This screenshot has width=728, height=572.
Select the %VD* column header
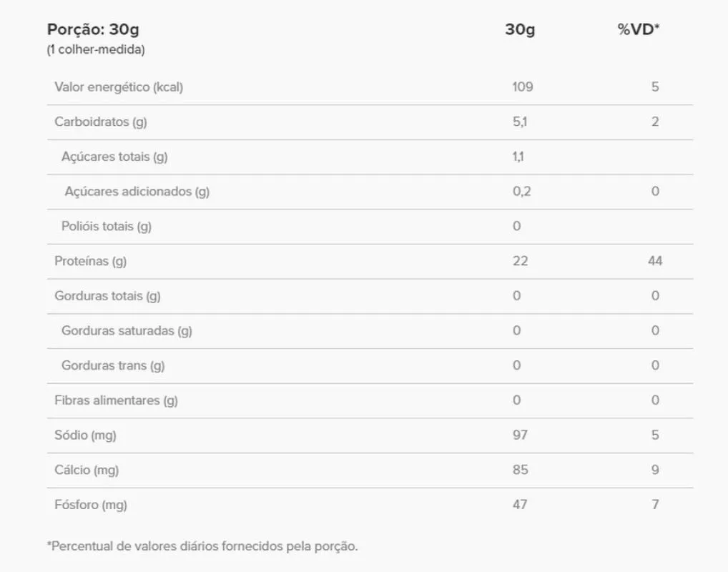[639, 29]
